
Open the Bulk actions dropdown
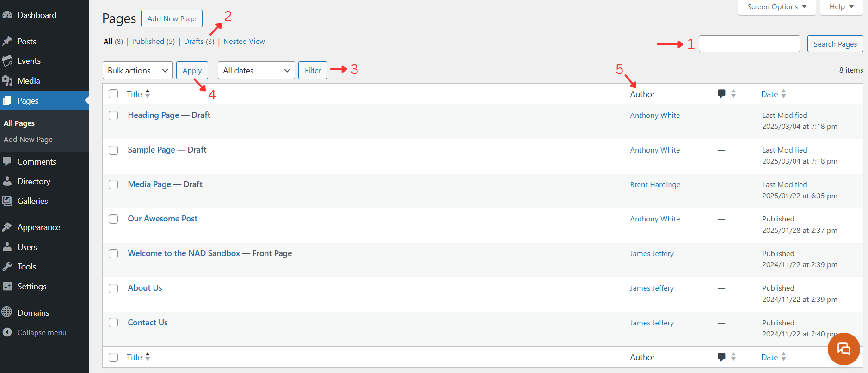[138, 70]
